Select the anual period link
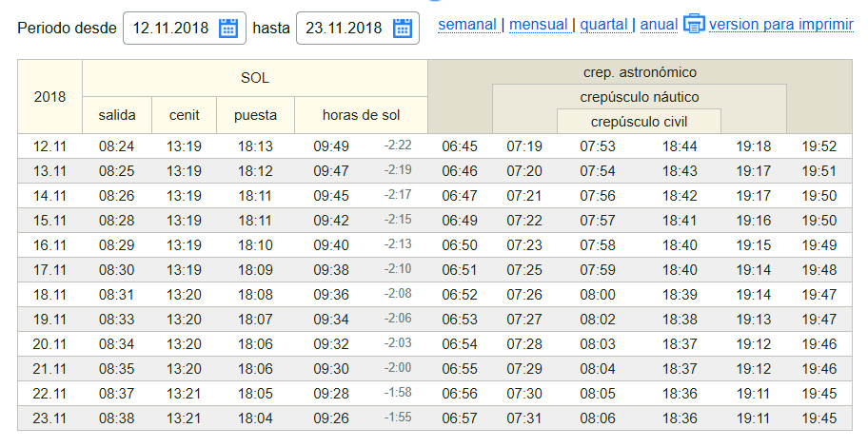The width and height of the screenshot is (868, 447). click(659, 24)
